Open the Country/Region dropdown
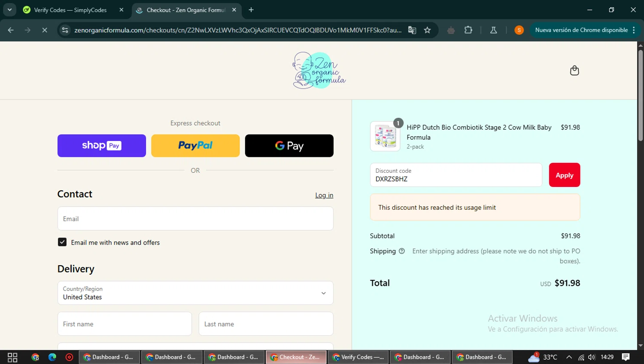The image size is (644, 364). [195, 293]
